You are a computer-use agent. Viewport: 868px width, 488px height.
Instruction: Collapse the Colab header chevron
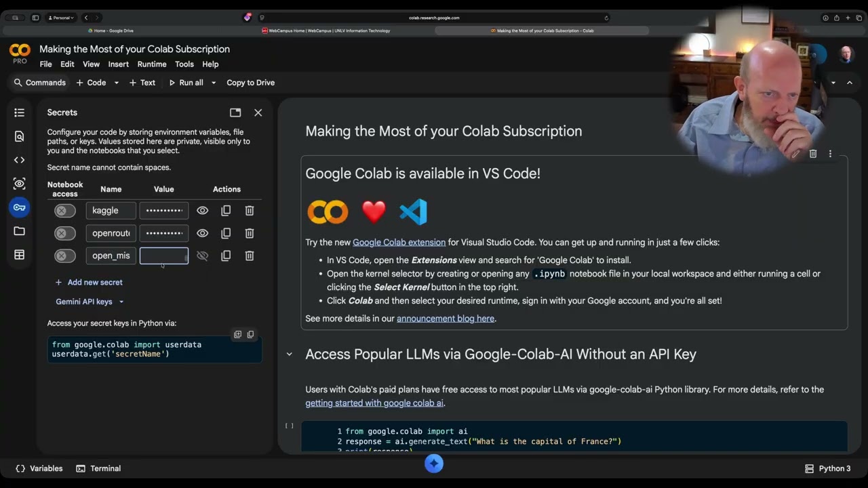click(x=850, y=83)
